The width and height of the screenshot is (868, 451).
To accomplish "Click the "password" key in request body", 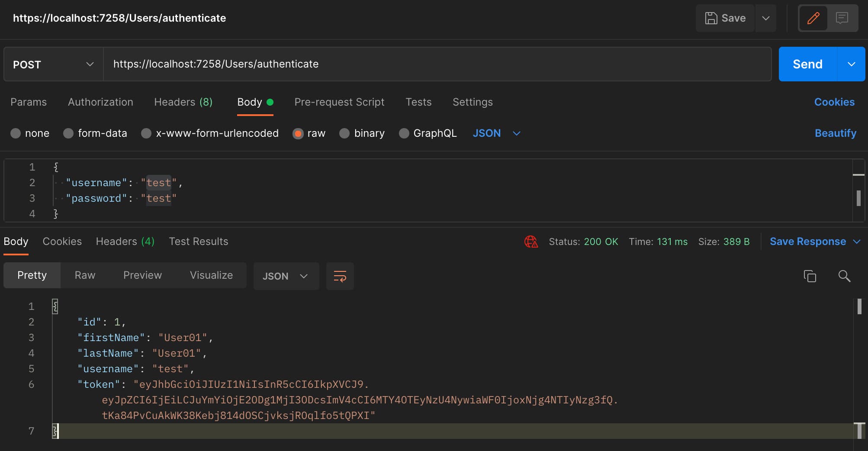I will point(96,198).
